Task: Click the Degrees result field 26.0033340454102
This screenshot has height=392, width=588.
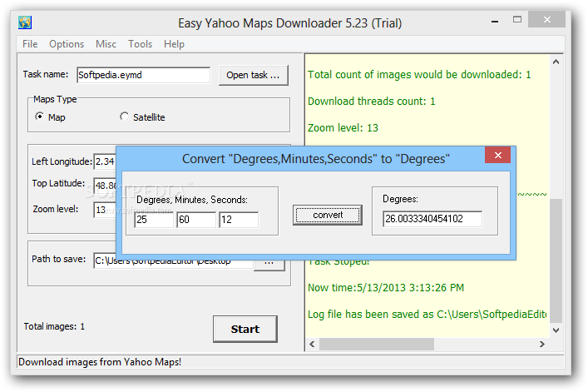Action: click(432, 219)
